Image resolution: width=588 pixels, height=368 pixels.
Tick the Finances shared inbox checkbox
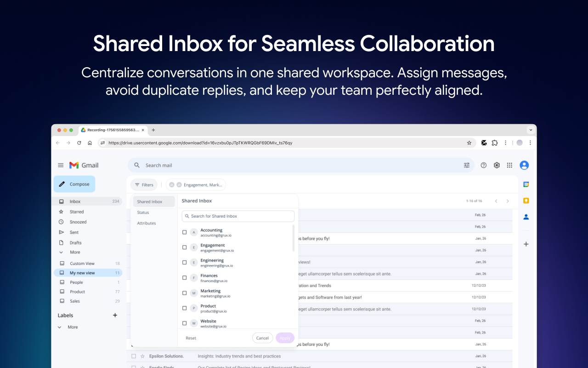click(x=185, y=278)
